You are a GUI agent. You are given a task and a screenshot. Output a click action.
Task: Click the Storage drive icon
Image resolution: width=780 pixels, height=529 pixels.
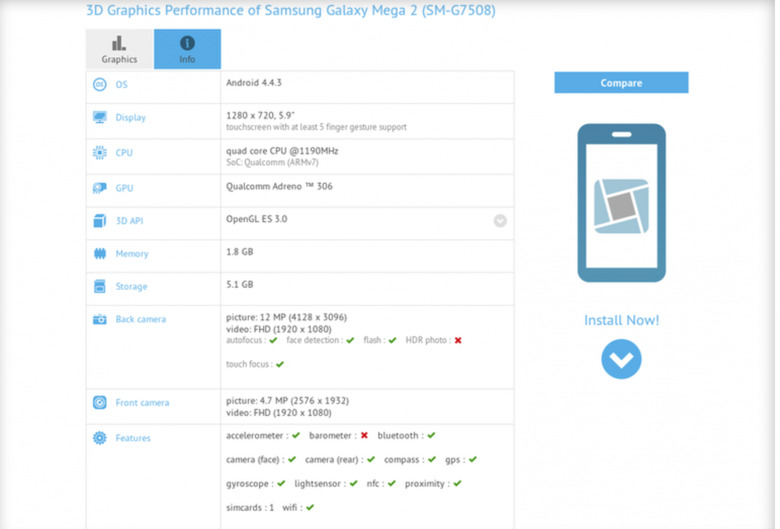point(99,287)
